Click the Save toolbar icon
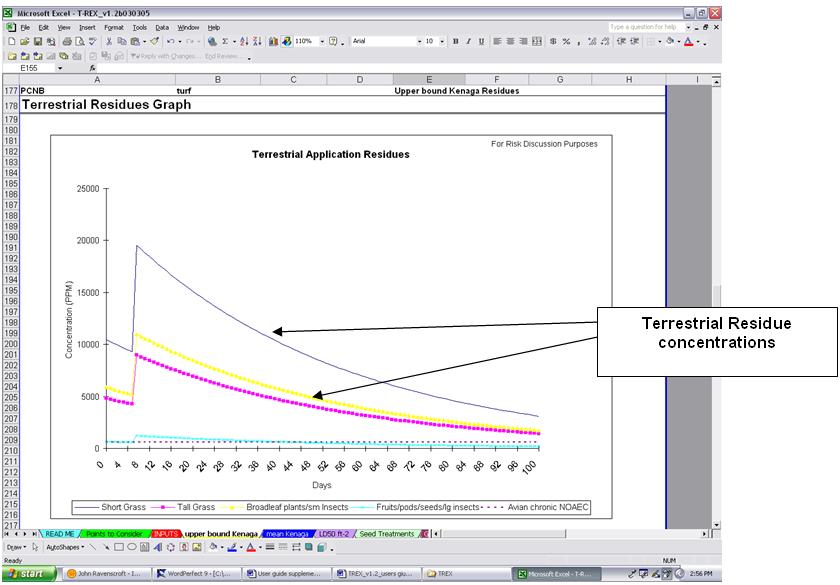840x585 pixels. point(38,41)
